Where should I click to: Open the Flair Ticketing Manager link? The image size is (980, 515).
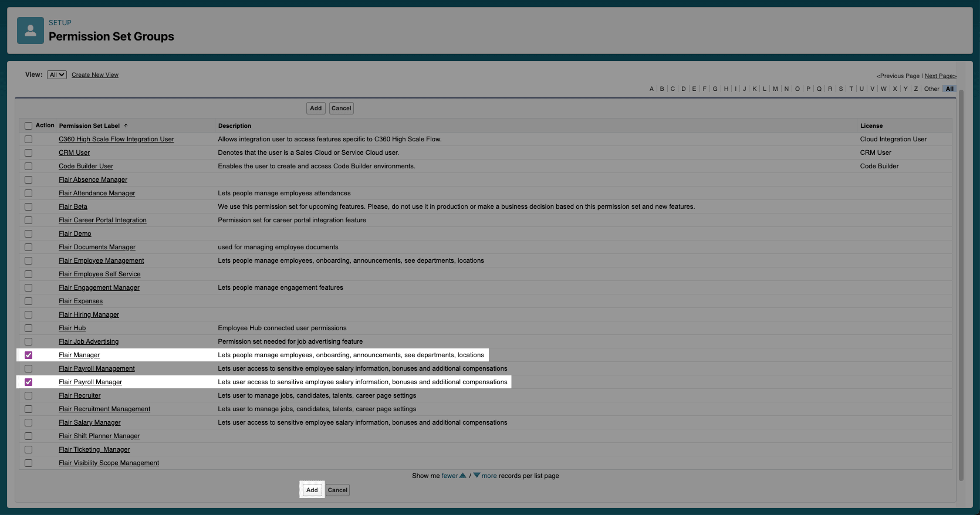pyautogui.click(x=94, y=449)
